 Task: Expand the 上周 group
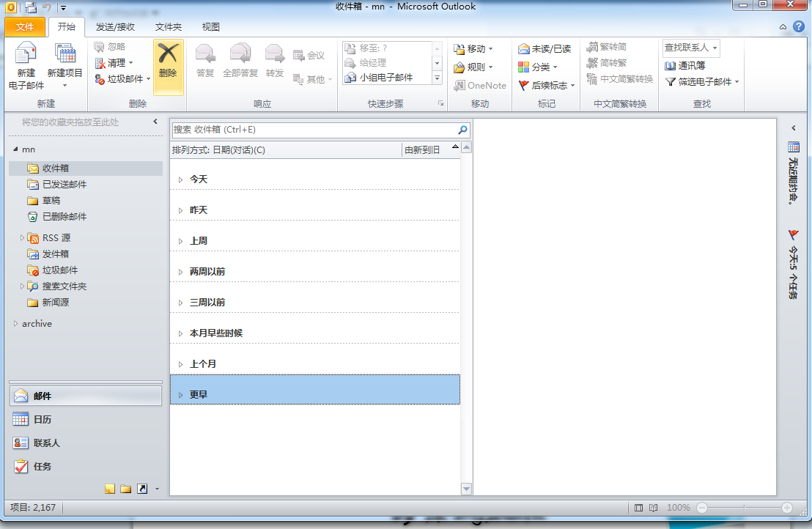pos(181,241)
